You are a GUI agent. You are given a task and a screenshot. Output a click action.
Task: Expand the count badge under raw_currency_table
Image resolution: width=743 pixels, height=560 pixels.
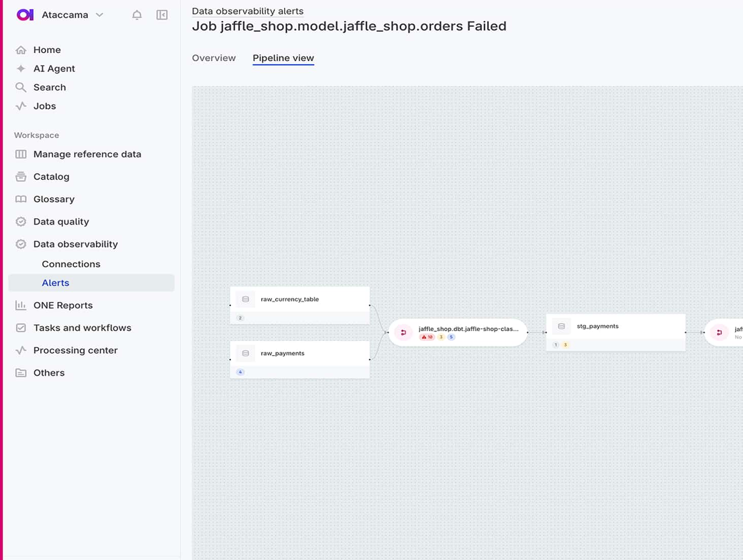(240, 318)
